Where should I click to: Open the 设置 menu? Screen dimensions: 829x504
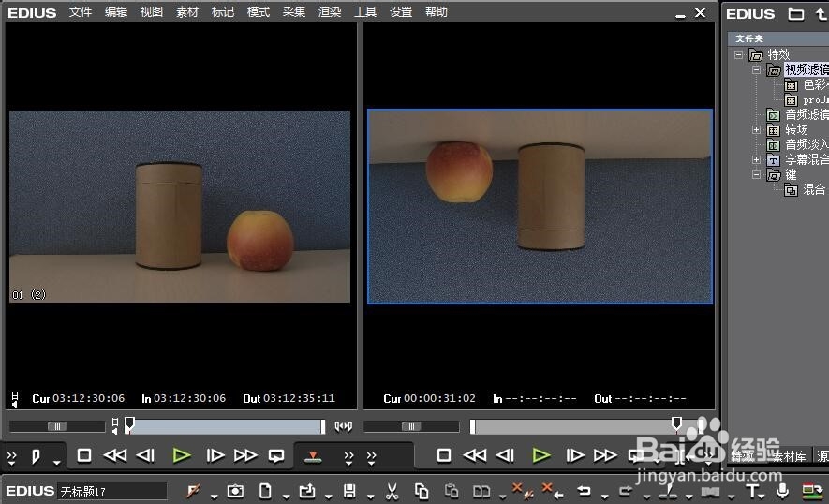[x=401, y=11]
